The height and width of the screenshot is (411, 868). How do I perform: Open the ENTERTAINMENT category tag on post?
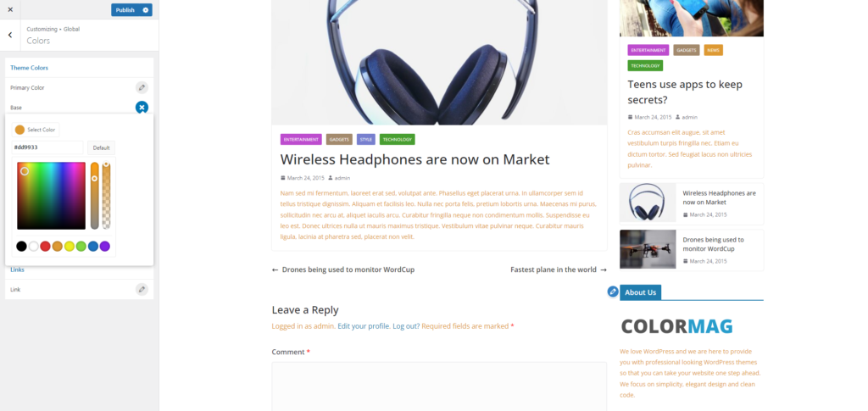[x=301, y=139]
